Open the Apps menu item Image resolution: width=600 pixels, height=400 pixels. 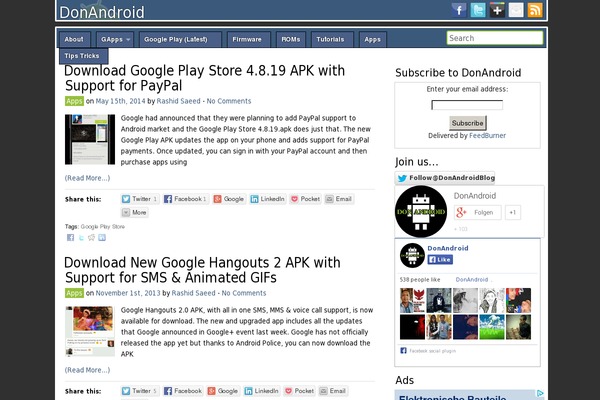coord(373,39)
